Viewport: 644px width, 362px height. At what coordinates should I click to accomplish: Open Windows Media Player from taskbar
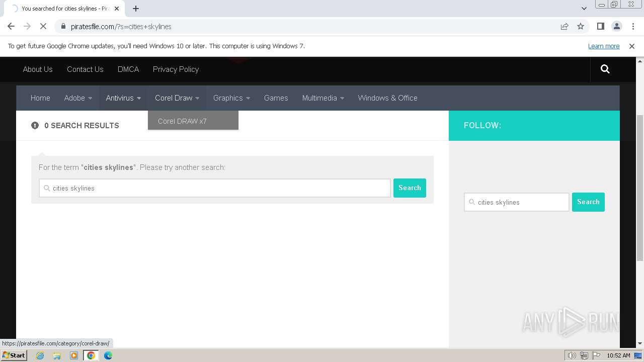[x=74, y=355]
